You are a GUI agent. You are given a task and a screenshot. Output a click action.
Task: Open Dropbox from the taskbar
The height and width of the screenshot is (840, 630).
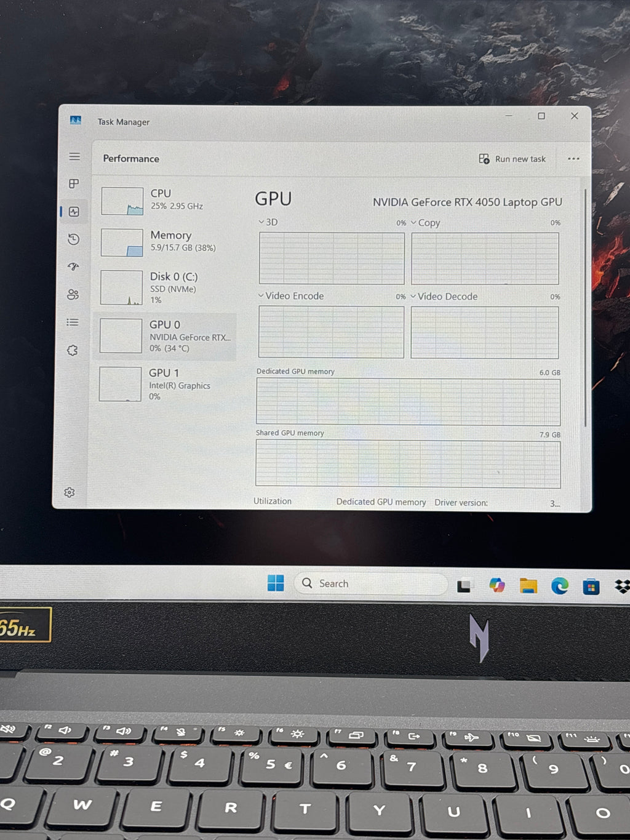tap(622, 587)
